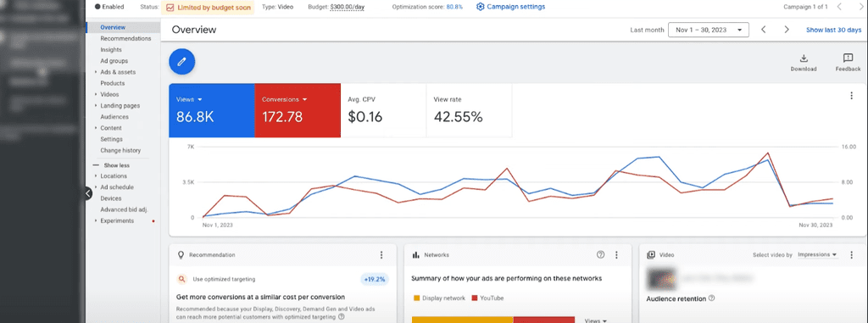Open the Video card three-dot menu
This screenshot has height=323, width=868.
[851, 255]
